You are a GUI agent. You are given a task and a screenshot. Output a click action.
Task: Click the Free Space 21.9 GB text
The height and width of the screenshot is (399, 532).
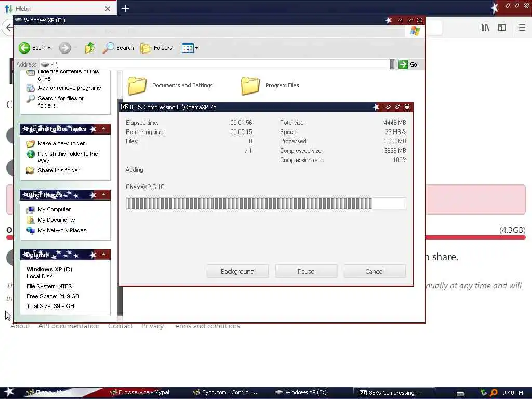point(53,296)
